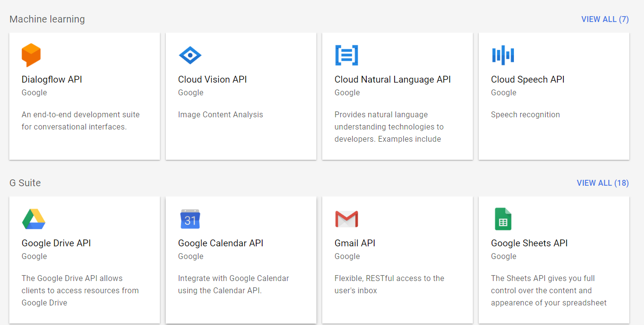Click Google publisher under Google Calendar API
Viewport: 644px width, 325px height.
pyautogui.click(x=191, y=256)
